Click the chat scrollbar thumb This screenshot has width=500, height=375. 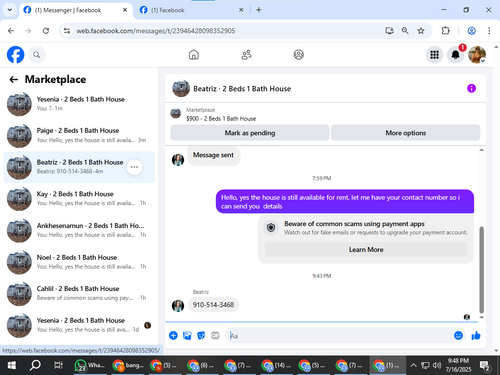481,270
